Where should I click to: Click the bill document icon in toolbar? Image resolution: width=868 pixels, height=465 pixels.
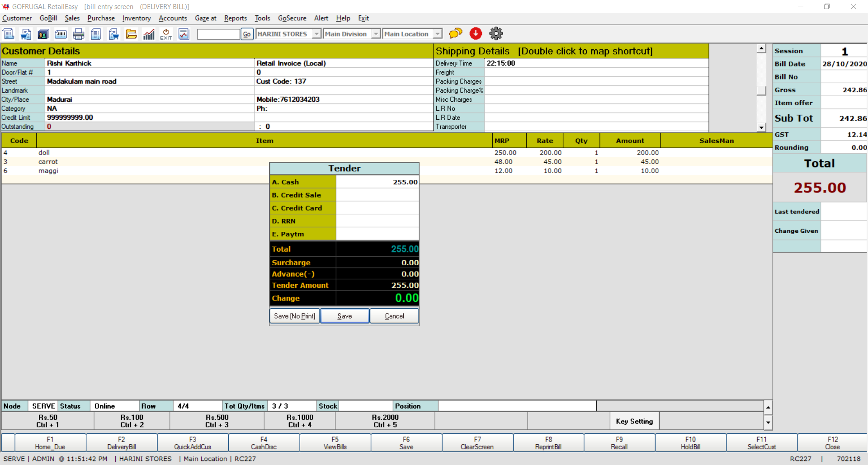point(9,34)
